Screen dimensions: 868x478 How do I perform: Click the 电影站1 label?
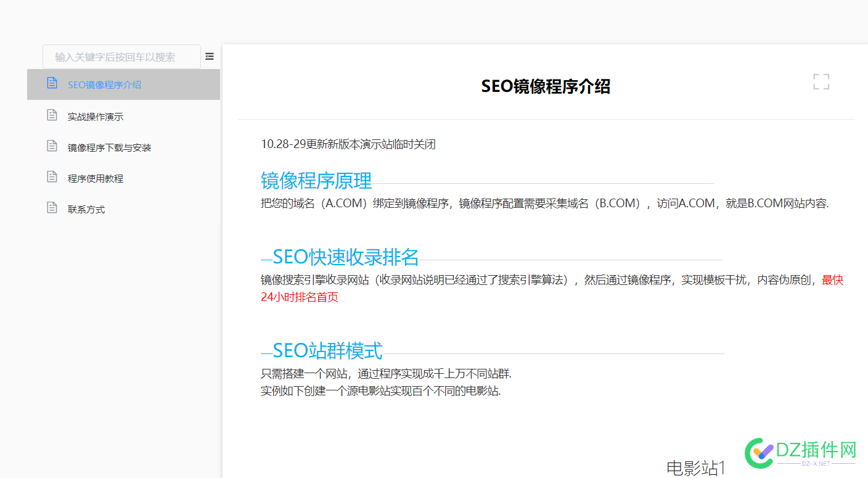pyautogui.click(x=696, y=468)
